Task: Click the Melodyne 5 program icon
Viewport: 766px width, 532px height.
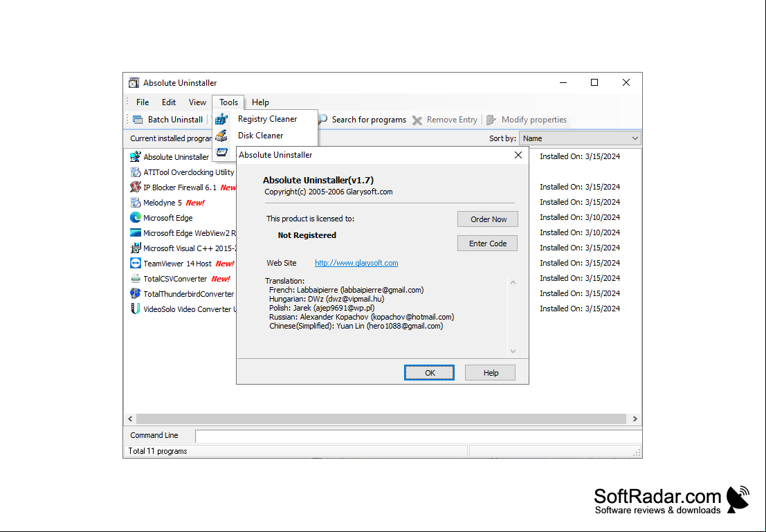Action: [136, 202]
